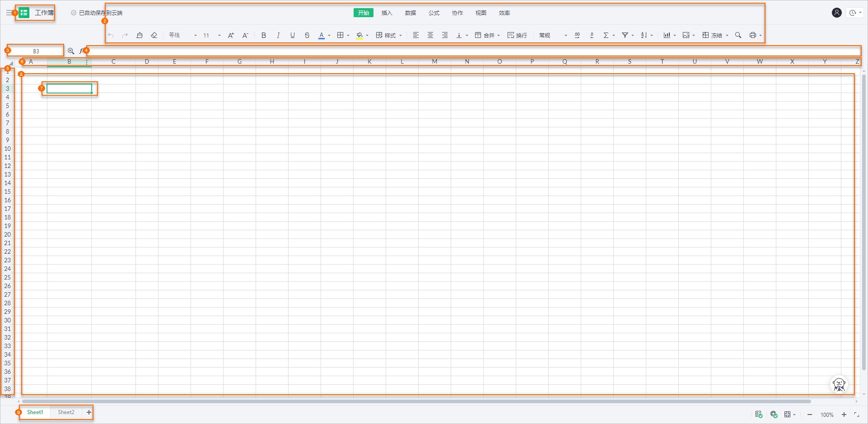Zoom out with minus button
The width and height of the screenshot is (868, 424).
[x=810, y=415]
